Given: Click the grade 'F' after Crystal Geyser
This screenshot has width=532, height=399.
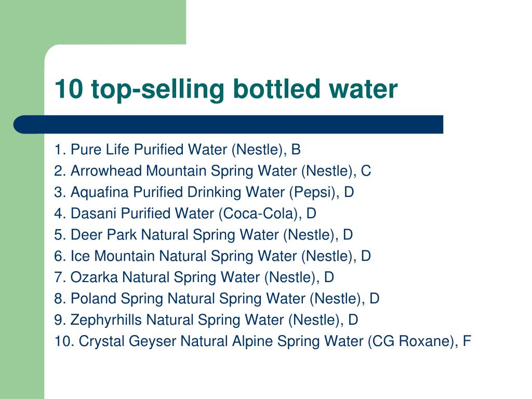Looking at the screenshot, I should (x=467, y=341).
